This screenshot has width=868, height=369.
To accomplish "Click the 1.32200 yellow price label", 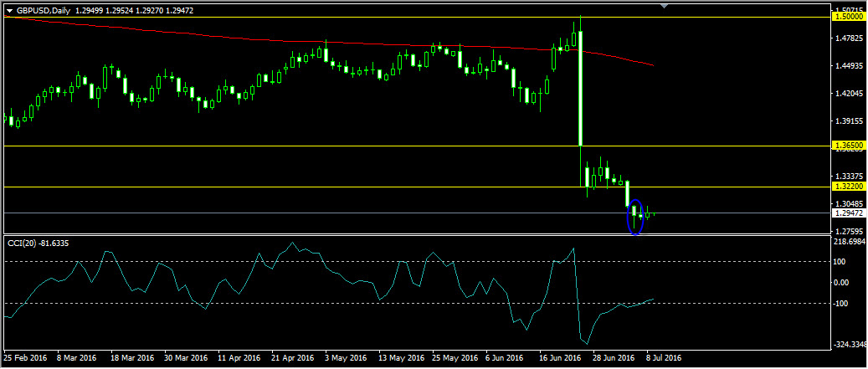I will [x=849, y=187].
